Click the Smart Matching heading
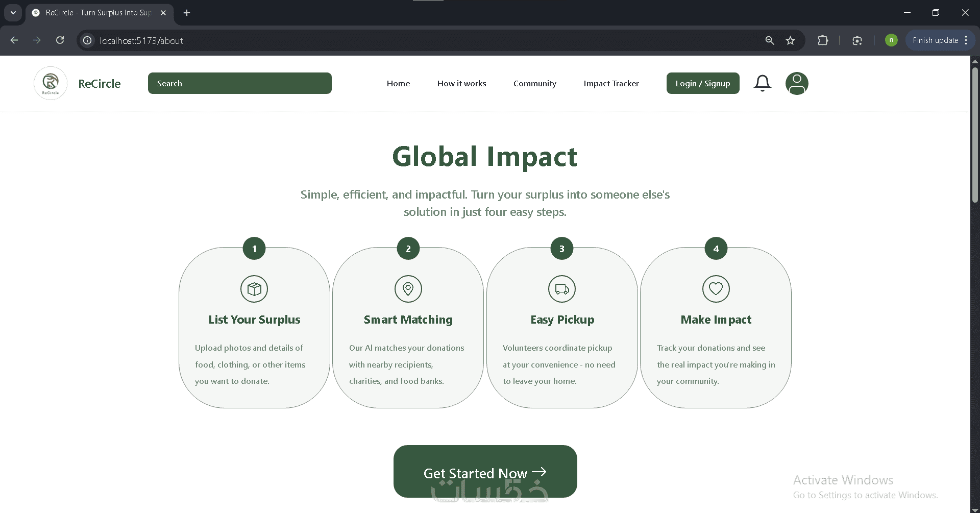This screenshot has height=513, width=980. [408, 320]
